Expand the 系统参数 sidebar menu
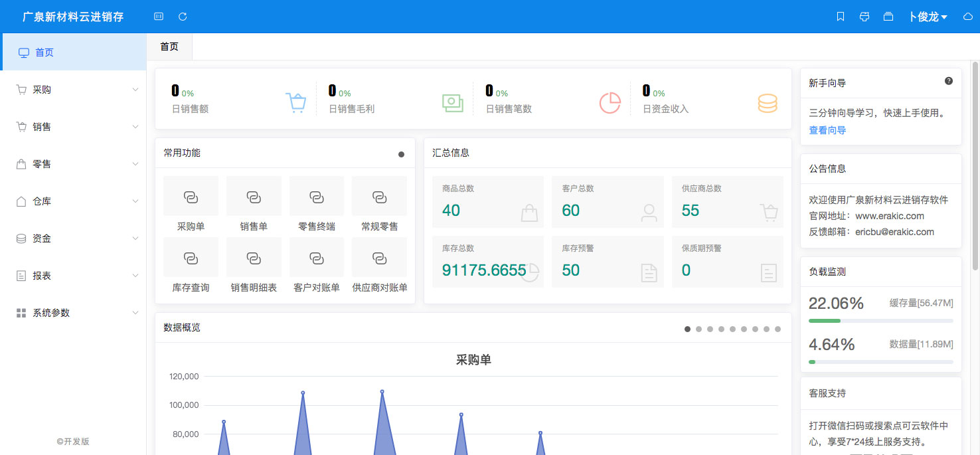This screenshot has width=980, height=455. point(73,313)
